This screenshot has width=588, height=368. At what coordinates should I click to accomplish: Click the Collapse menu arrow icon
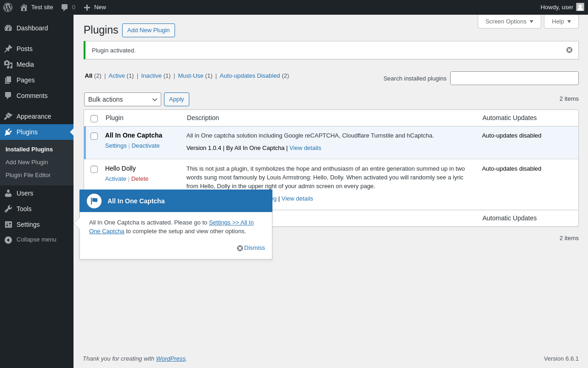[8, 240]
